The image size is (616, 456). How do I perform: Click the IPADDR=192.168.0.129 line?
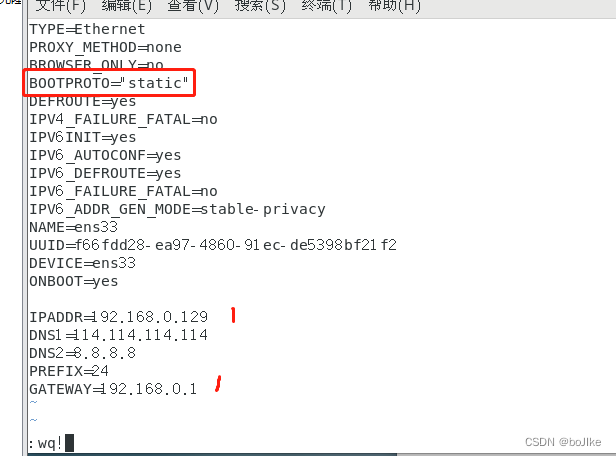click(x=119, y=317)
